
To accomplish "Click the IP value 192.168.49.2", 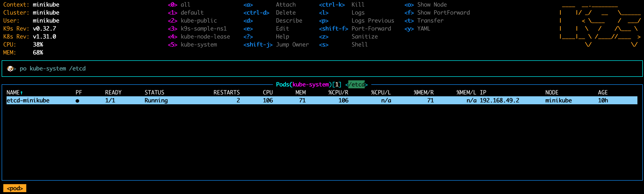I will (x=499, y=101).
